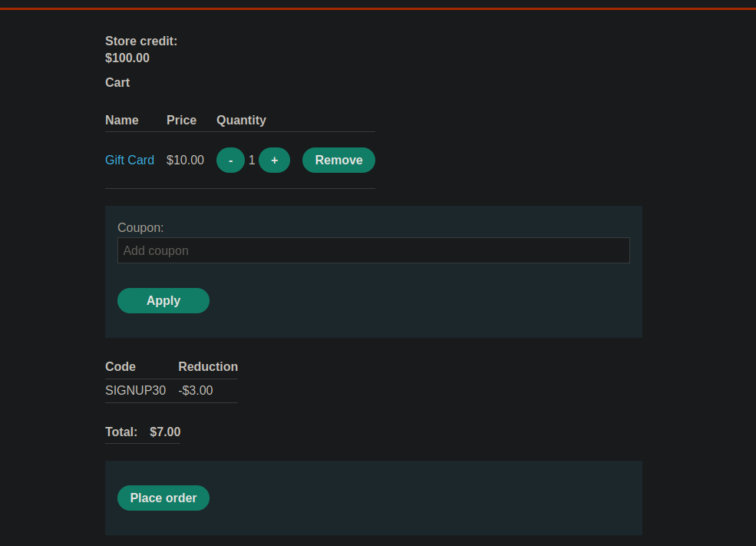
Task: Click the quantity value 1
Action: point(252,160)
